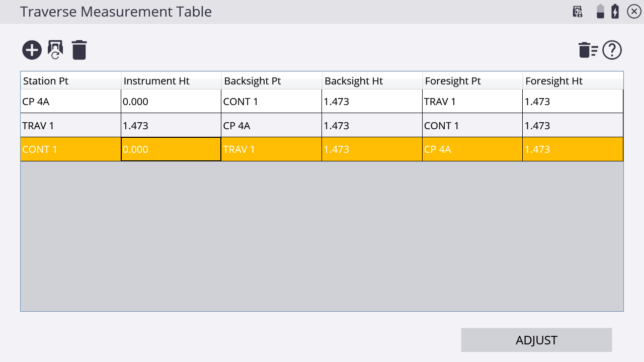Select the CONT 1 station cell

click(x=71, y=149)
